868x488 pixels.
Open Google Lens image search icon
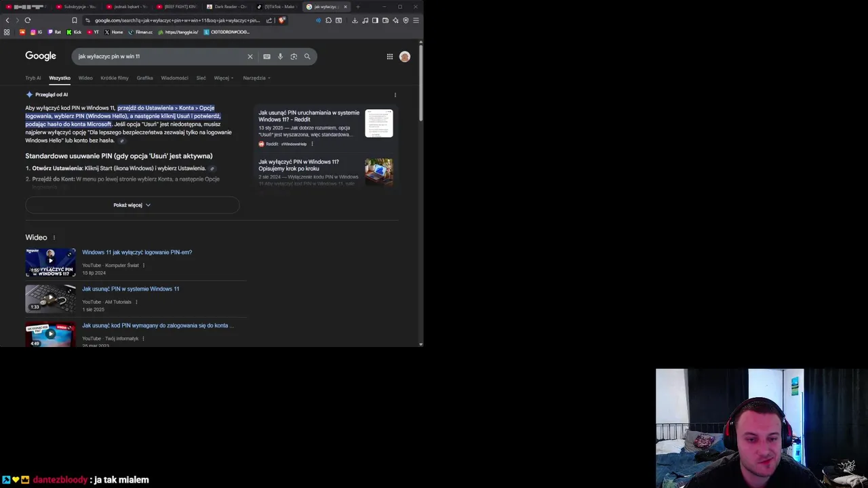pyautogui.click(x=294, y=56)
